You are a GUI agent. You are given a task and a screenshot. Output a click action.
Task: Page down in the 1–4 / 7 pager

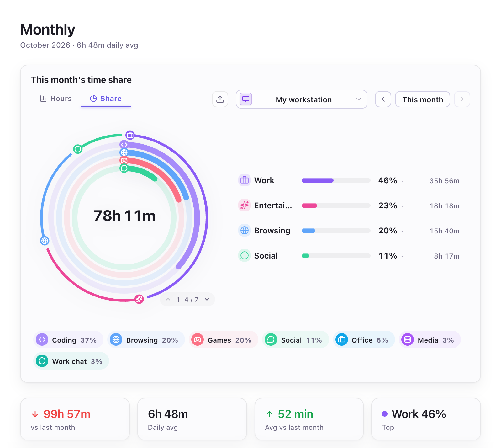[x=207, y=299]
